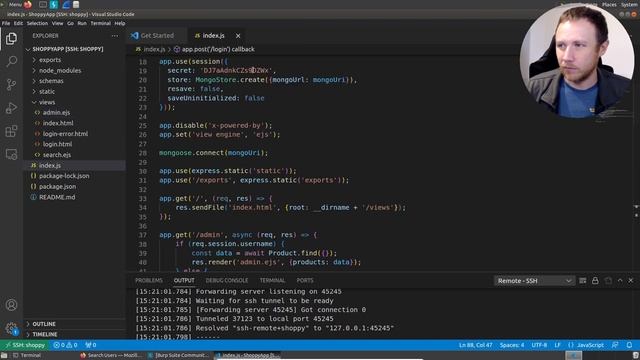Viewport: 640px width, 360px height.
Task: Switch to the Get Started tab
Action: (x=156, y=36)
